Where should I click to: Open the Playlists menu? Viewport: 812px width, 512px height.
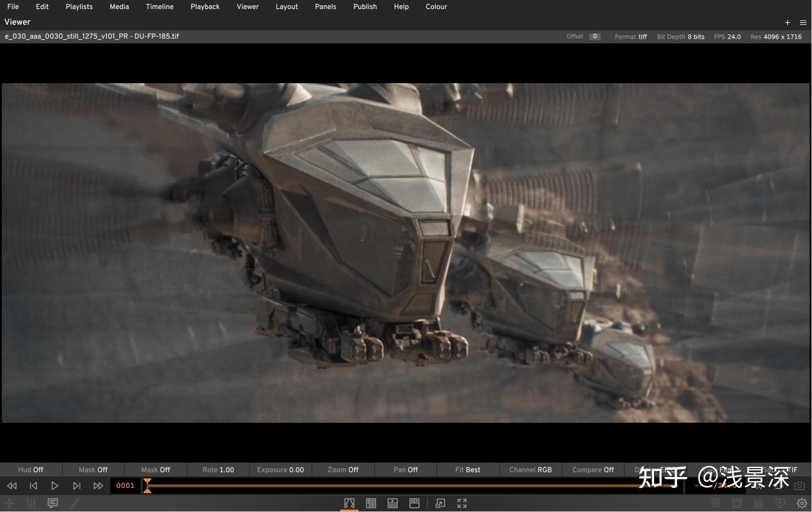coord(79,7)
